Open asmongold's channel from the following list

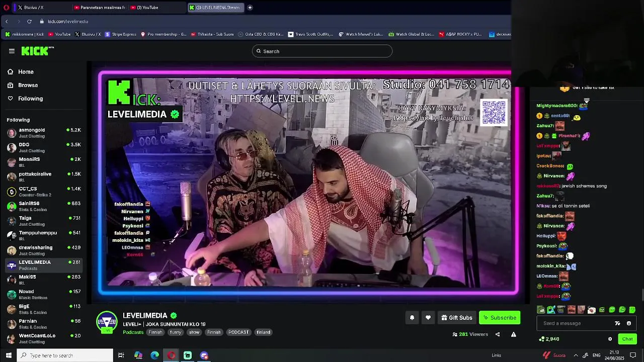pos(44,133)
